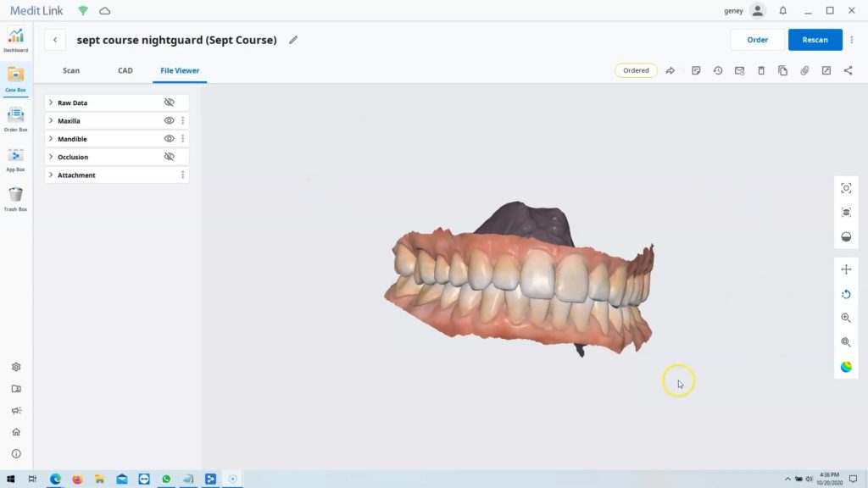868x488 pixels.
Task: Switch to the CAD tab
Action: coord(125,70)
